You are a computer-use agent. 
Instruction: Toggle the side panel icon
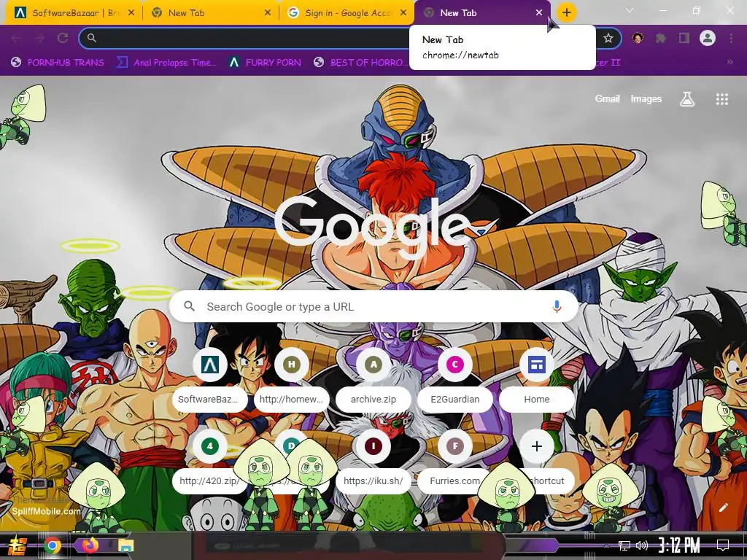click(x=684, y=38)
